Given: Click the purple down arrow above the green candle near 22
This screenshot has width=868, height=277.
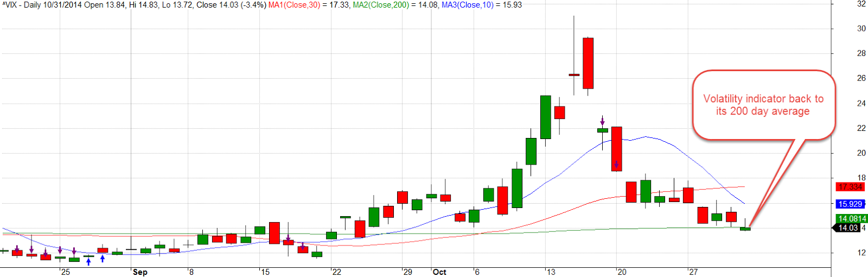Looking at the screenshot, I should pos(602,121).
